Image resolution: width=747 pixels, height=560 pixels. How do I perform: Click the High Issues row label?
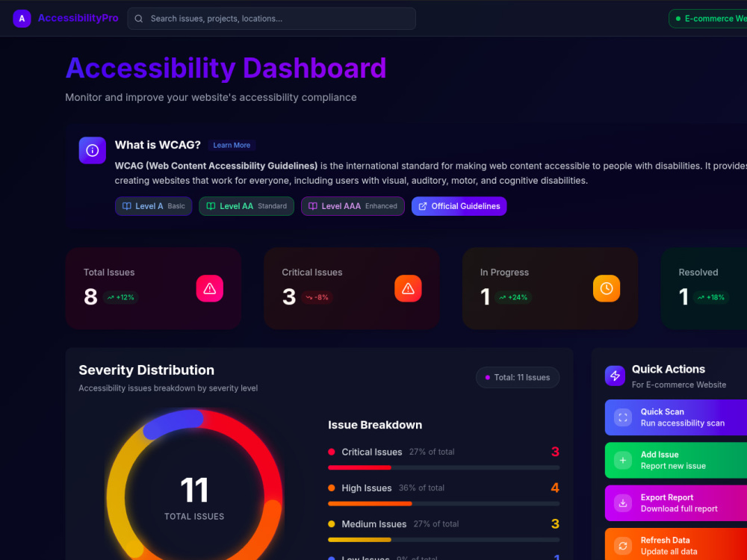pyautogui.click(x=366, y=488)
